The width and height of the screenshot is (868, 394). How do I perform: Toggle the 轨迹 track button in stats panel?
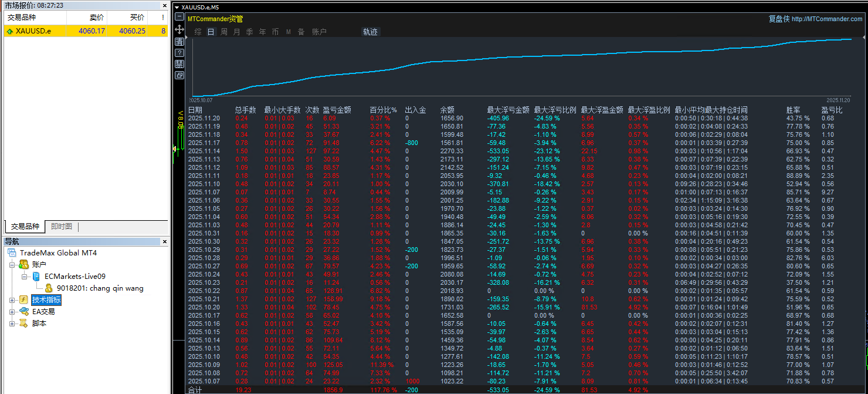(x=371, y=32)
